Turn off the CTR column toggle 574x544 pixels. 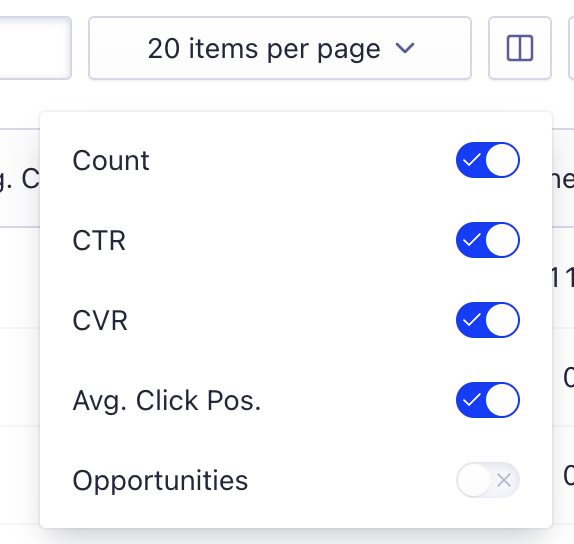pyautogui.click(x=488, y=240)
